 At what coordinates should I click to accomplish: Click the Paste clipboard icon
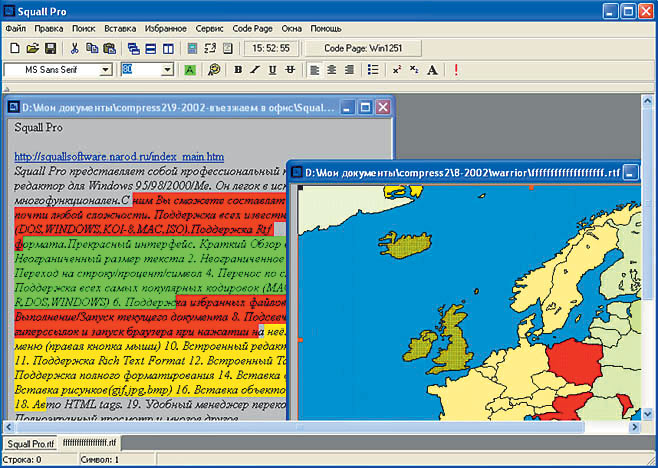click(x=109, y=48)
